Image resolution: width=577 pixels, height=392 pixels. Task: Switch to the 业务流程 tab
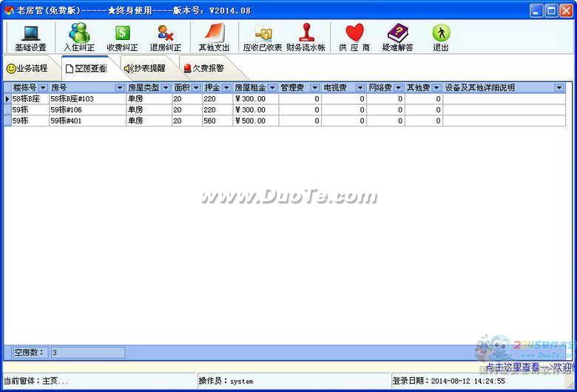coord(27,69)
